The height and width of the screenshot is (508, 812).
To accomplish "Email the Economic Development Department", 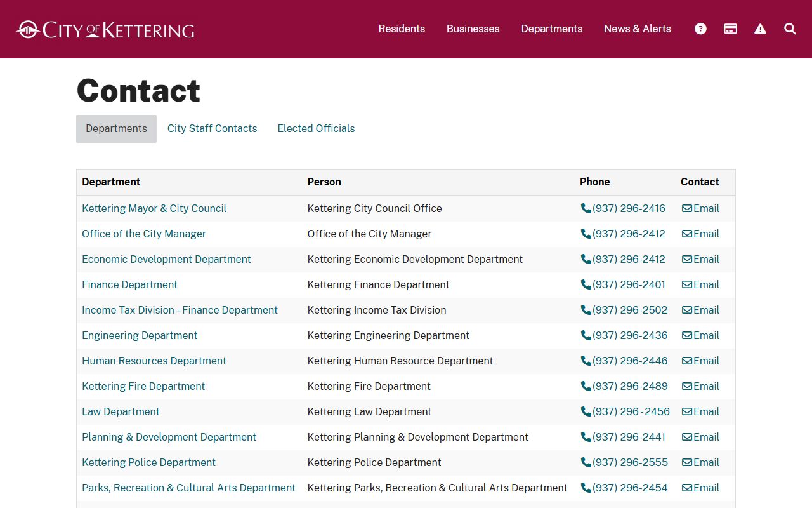I will 700,259.
